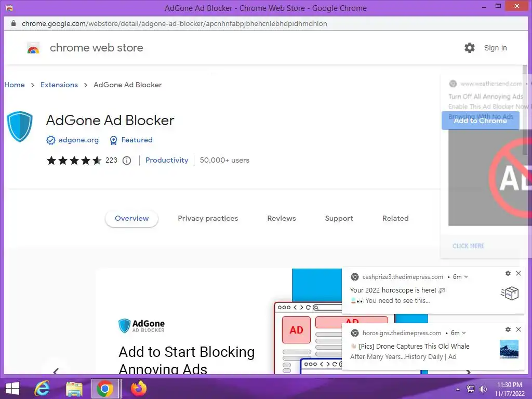Open File Explorer from taskbar
Viewport: 532px width, 399px height.
[x=74, y=389]
